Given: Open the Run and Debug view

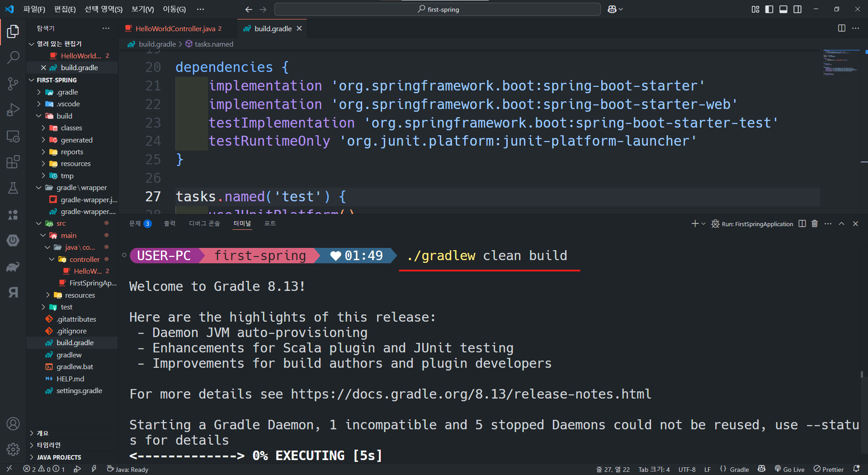Looking at the screenshot, I should coord(13,110).
